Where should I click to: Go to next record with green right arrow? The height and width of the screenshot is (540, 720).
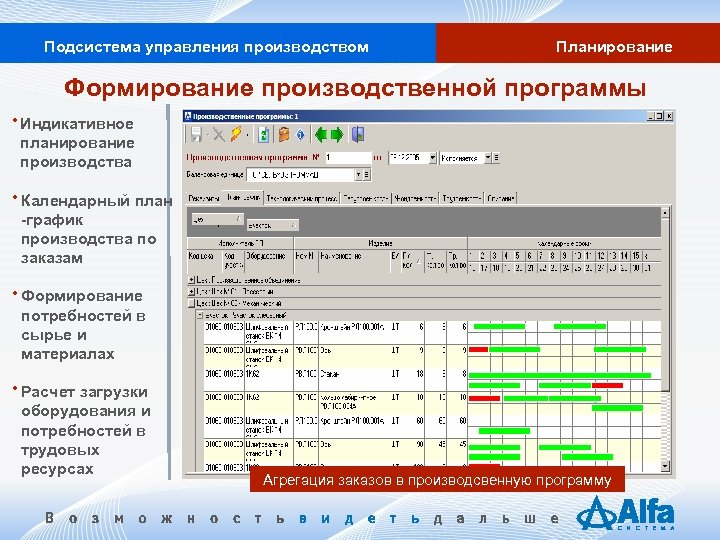337,135
